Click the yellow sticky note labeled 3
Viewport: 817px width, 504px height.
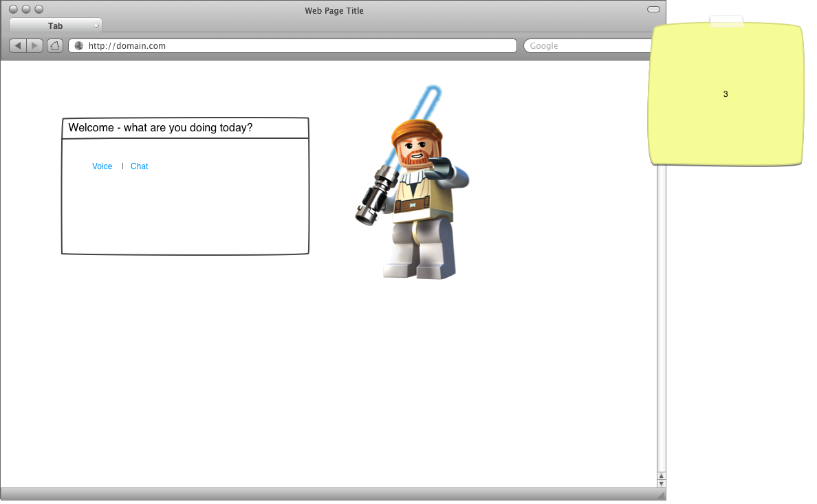pos(726,94)
